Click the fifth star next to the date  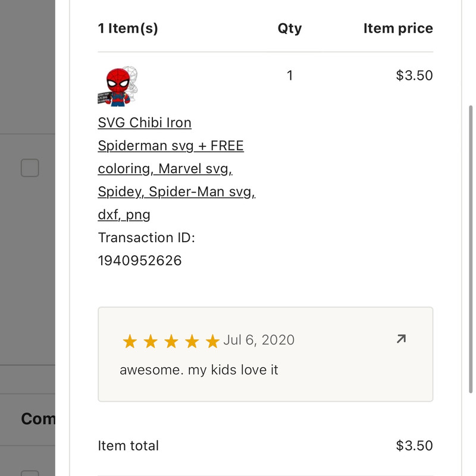212,342
